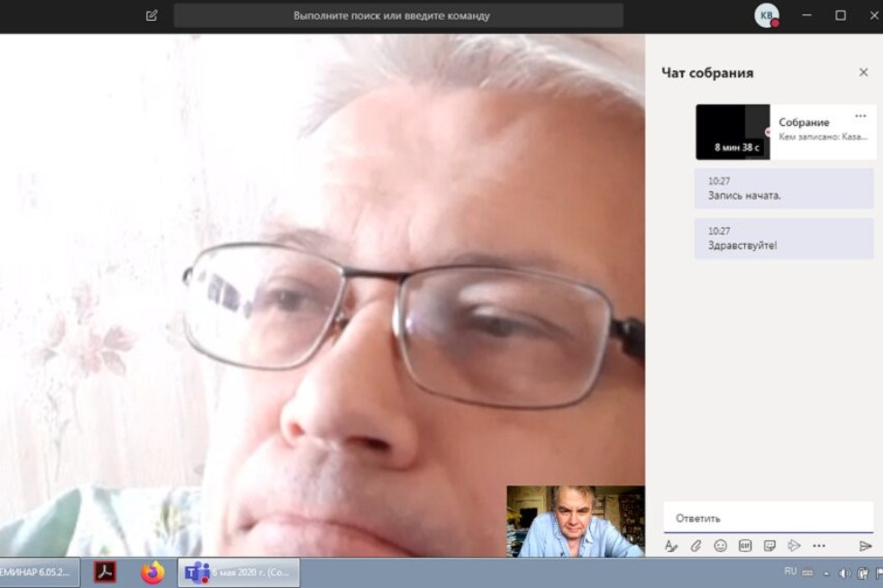
Task: Click the meeting scheduling icon in compose toolbar
Action: tap(794, 546)
